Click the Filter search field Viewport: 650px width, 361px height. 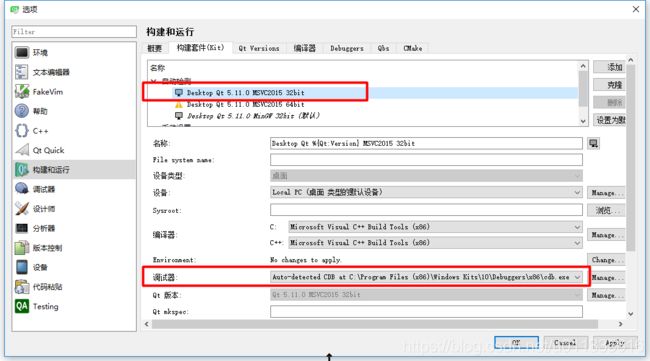74,32
